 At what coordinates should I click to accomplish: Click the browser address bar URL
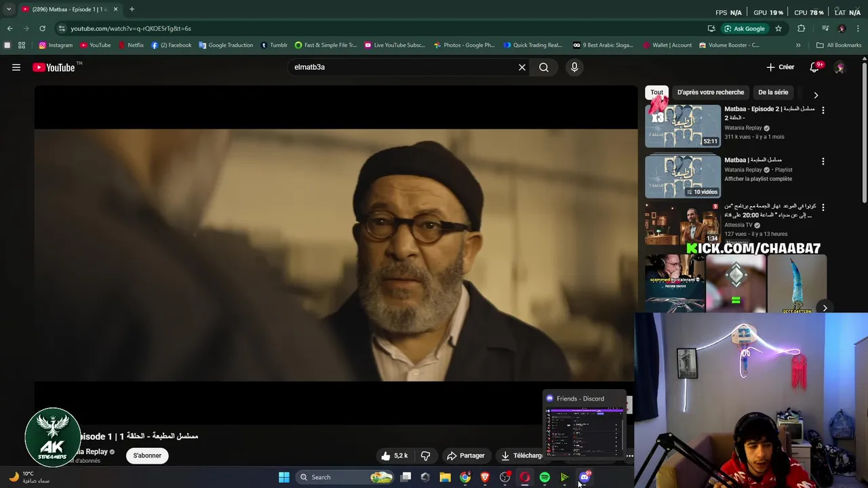pyautogui.click(x=131, y=28)
